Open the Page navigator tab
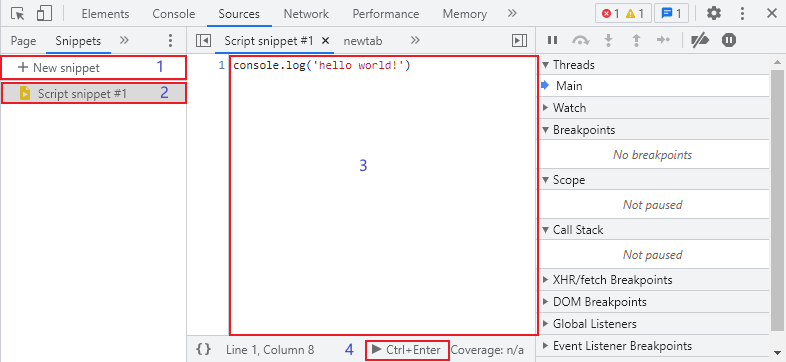This screenshot has height=362, width=786. 23,41
